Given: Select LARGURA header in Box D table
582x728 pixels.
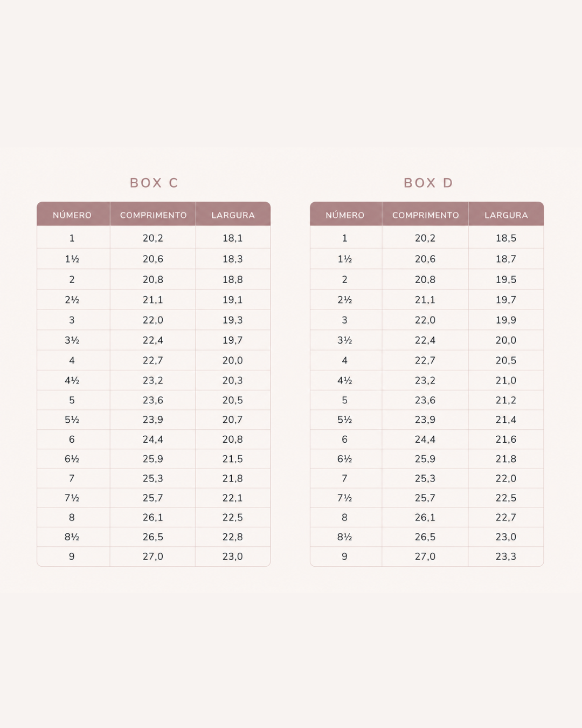Looking at the screenshot, I should tap(506, 215).
